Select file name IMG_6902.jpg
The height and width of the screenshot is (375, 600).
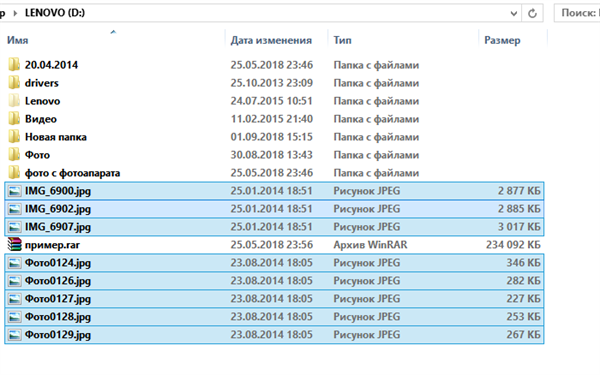click(x=58, y=209)
